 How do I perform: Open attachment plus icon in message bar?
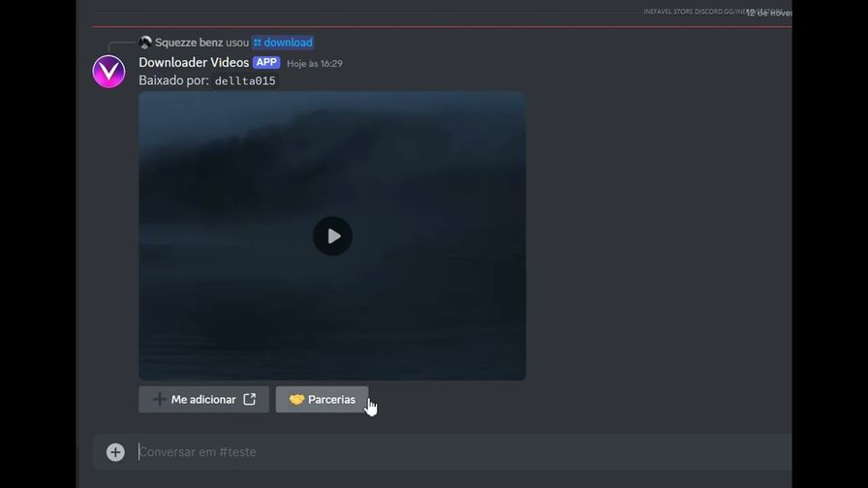click(115, 452)
